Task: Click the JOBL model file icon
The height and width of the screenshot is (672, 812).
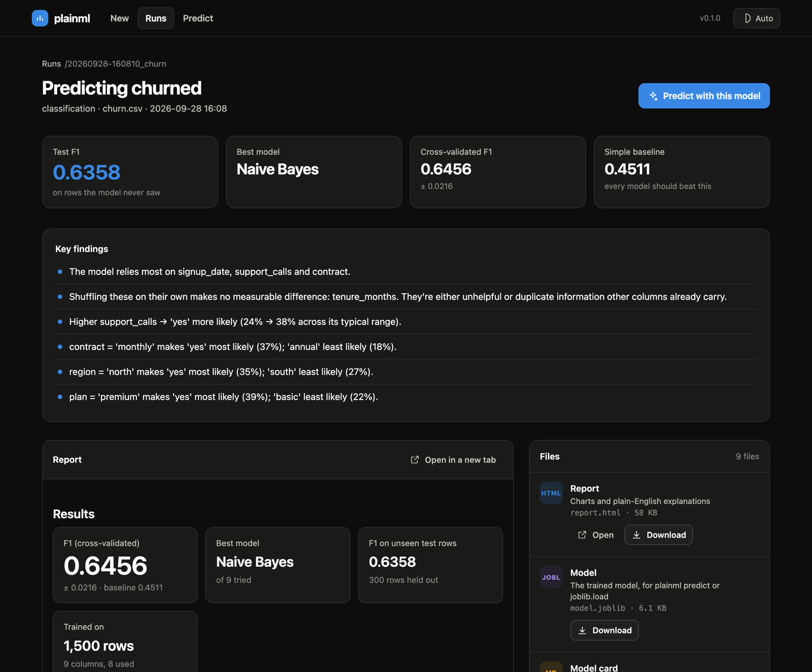Action: (551, 577)
